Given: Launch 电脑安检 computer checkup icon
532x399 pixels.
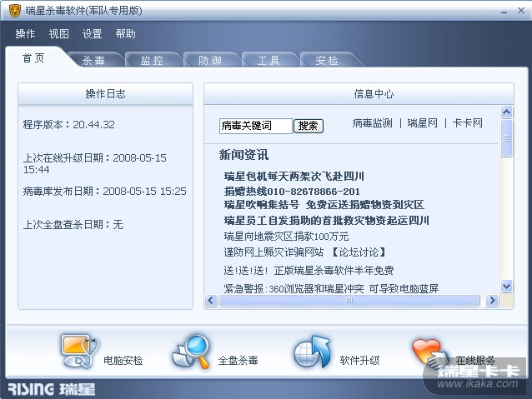Looking at the screenshot, I should click(x=79, y=351).
